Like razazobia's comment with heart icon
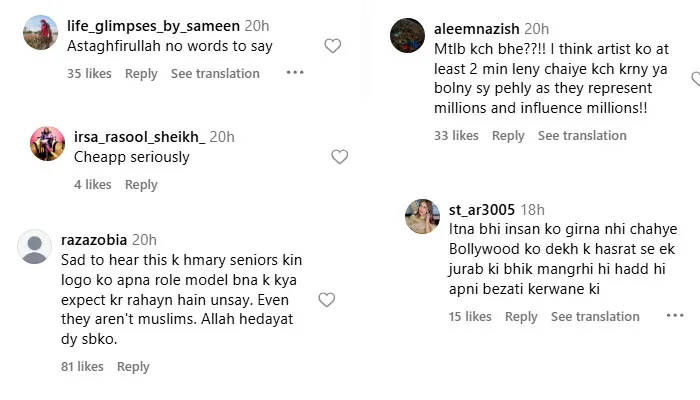This screenshot has height=400, width=700. (x=326, y=300)
